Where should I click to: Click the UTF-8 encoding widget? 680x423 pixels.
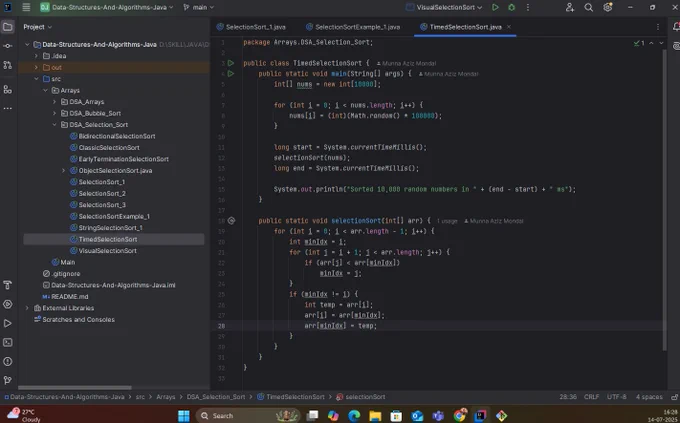click(x=617, y=397)
